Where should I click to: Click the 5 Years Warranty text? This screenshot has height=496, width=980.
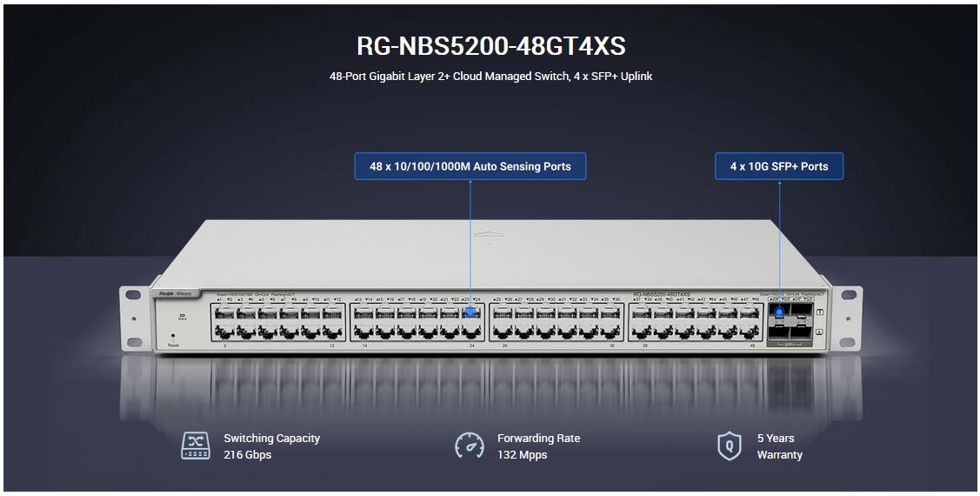coord(778,446)
